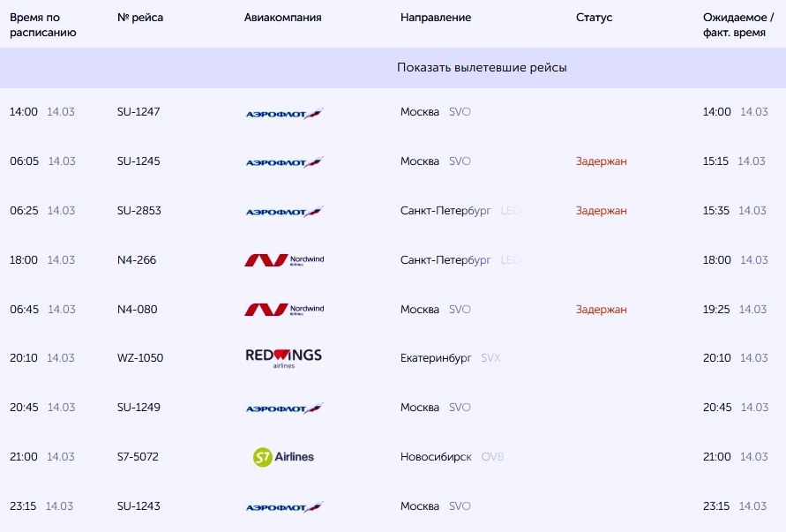The image size is (786, 532).
Task: Click the Aeroflot logo for flight SU-1243
Action: click(x=284, y=507)
